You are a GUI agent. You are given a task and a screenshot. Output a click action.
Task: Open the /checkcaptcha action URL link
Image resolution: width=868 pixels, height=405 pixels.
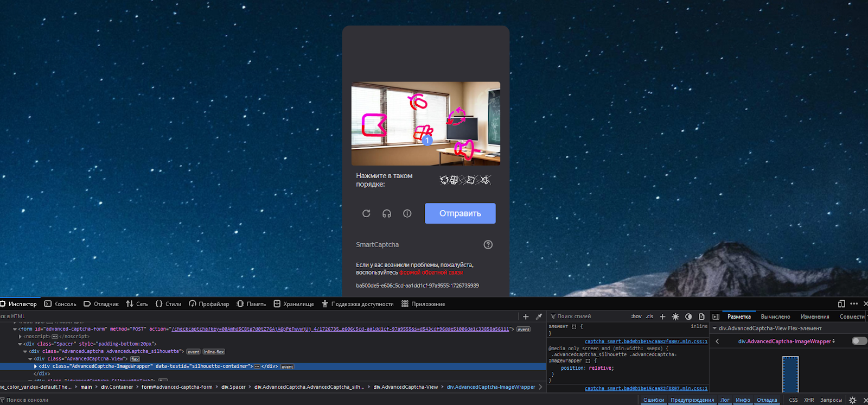click(341, 329)
